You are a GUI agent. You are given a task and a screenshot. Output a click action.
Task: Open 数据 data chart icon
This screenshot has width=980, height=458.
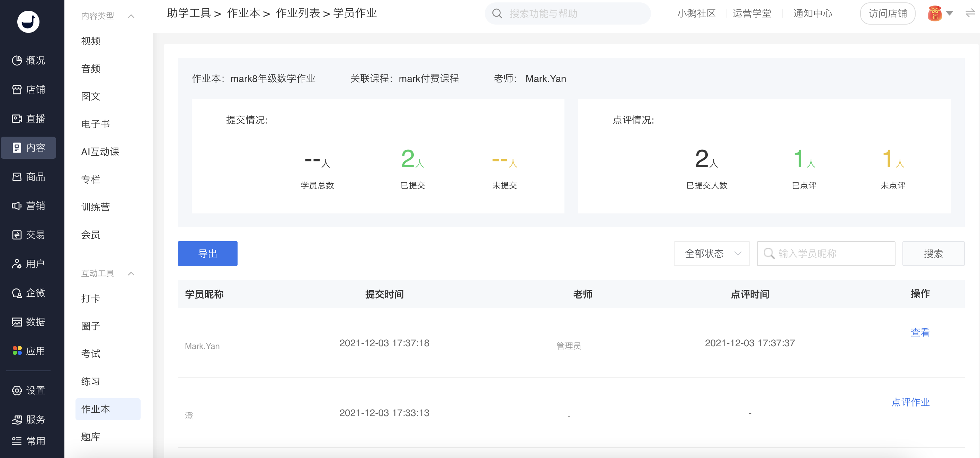coord(17,322)
